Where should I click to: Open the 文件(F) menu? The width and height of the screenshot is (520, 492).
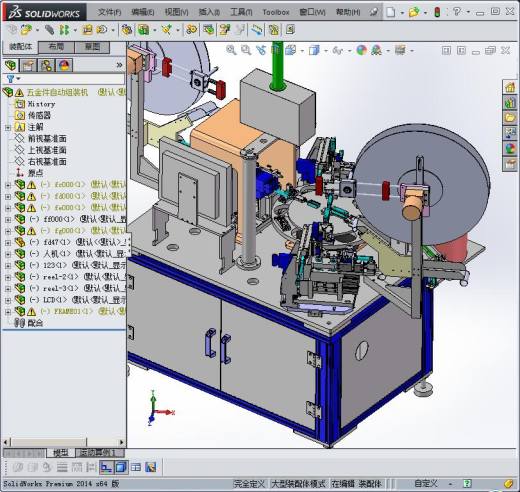point(109,12)
